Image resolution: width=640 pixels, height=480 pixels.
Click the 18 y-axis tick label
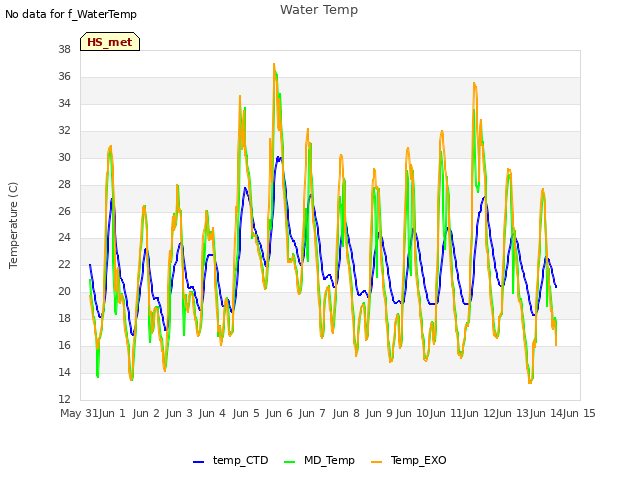64,318
